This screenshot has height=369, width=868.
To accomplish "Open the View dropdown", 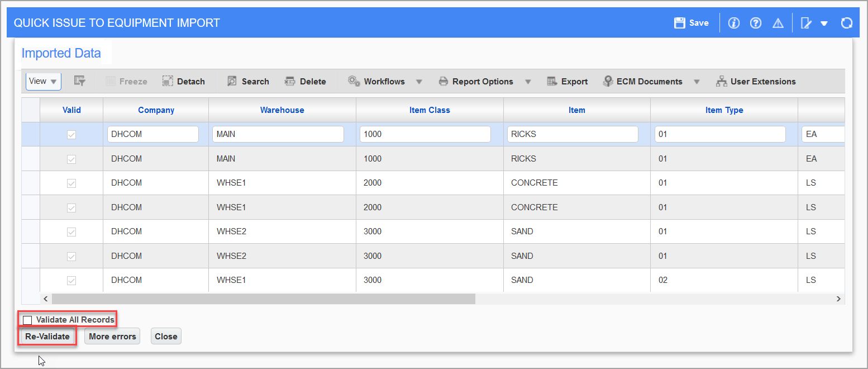I will 43,81.
